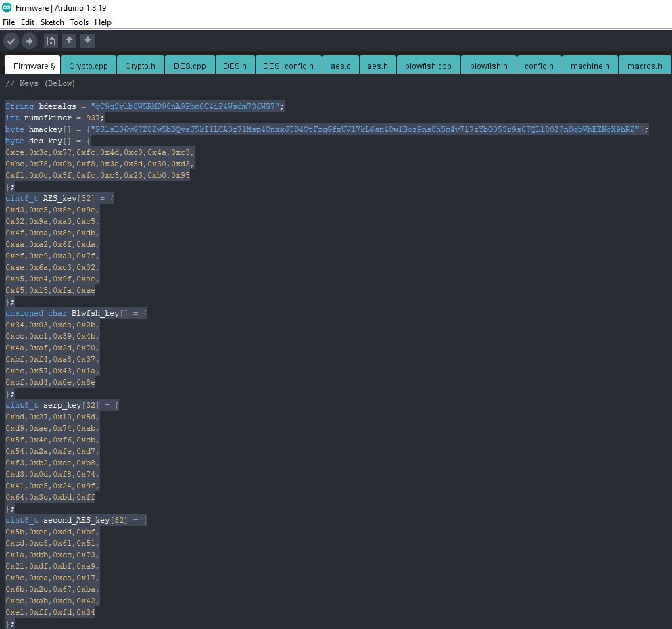672x629 pixels.
Task: Click the line 0x64,0x3c,0xbd,0xff
Action: pos(50,497)
